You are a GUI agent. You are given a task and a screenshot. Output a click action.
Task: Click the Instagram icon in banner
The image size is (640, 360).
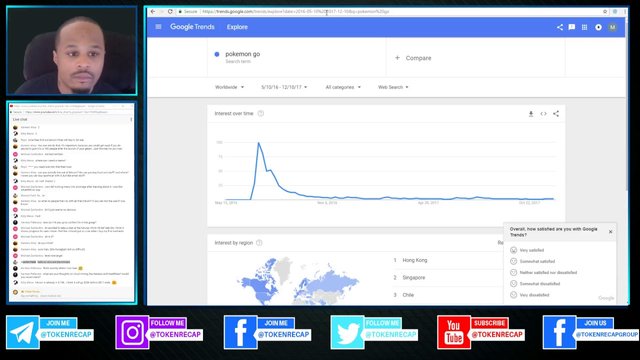132,332
